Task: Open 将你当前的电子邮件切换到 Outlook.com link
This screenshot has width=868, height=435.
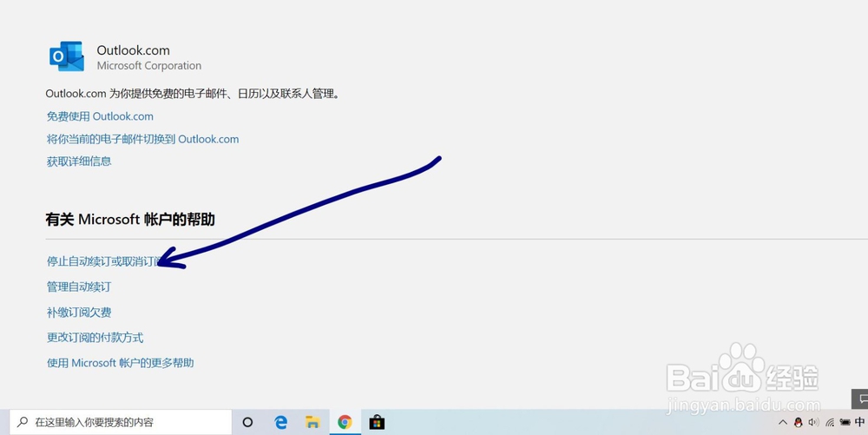Action: [x=143, y=139]
